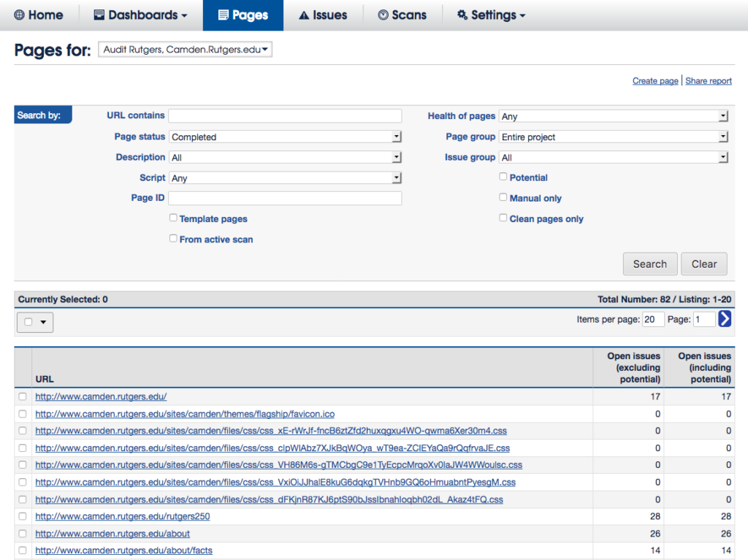748x560 pixels.
Task: Click the Create page link
Action: point(655,81)
